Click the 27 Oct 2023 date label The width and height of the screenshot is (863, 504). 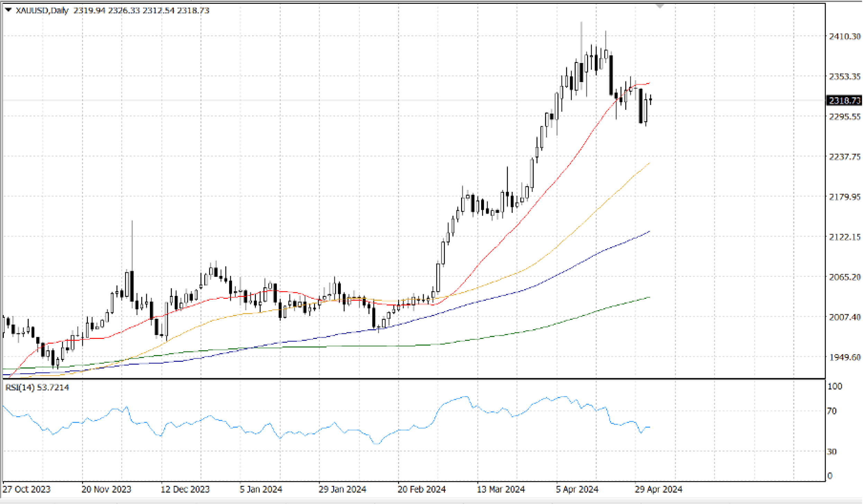pos(26,489)
